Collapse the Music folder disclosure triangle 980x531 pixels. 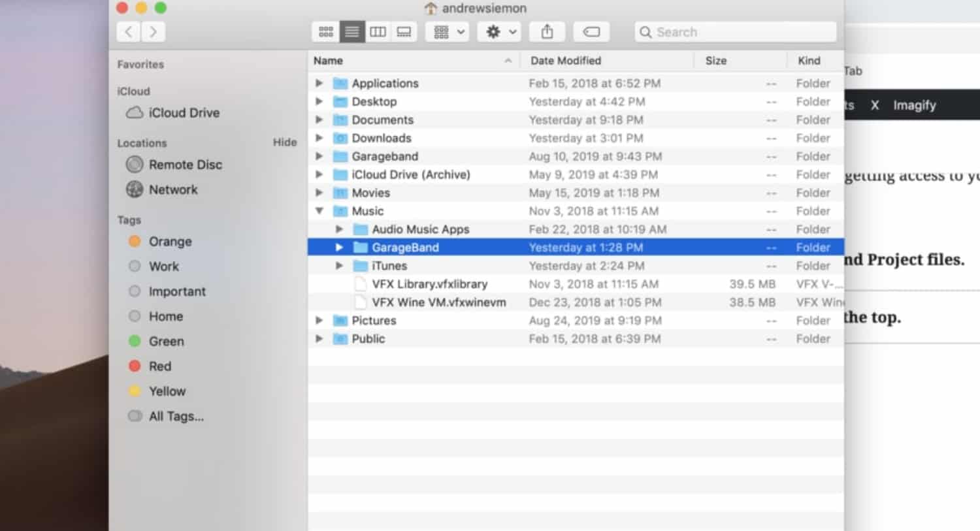click(x=319, y=211)
